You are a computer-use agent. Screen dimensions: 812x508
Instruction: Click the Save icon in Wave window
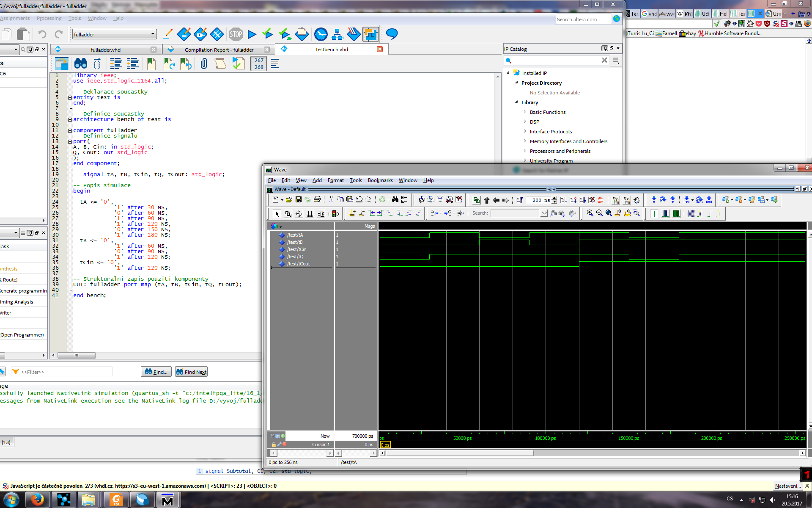[299, 200]
